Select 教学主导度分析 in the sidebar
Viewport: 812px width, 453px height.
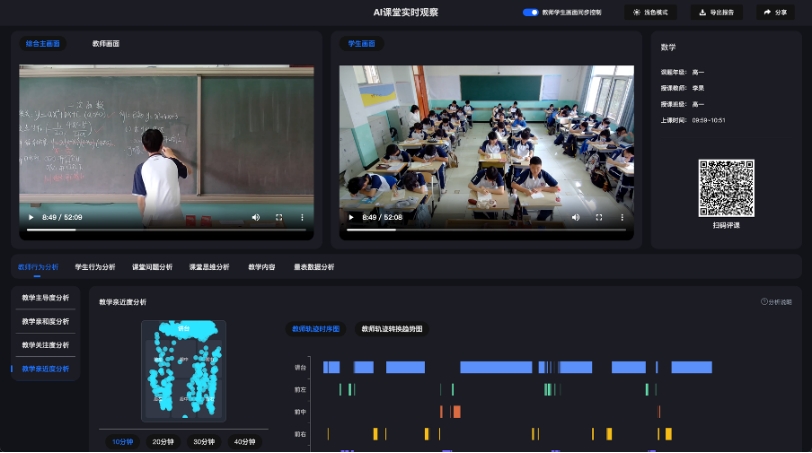[46, 298]
